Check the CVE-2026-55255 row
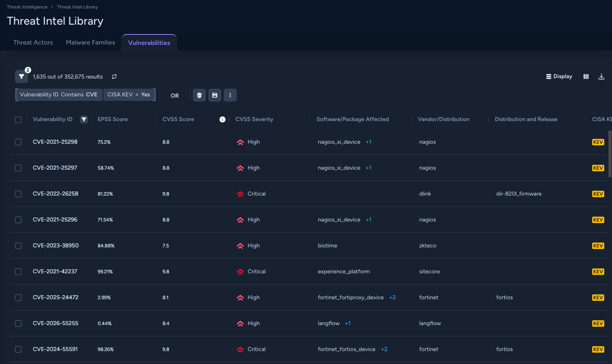This screenshot has width=612, height=364. coord(18,324)
